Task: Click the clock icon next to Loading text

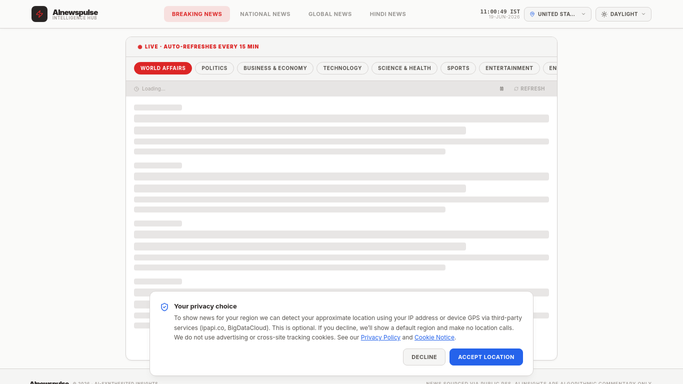Action: (136, 89)
